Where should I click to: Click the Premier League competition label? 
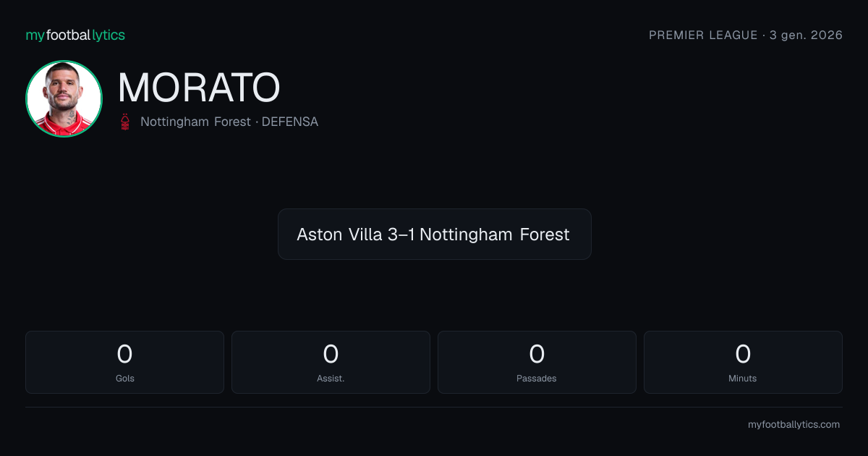(x=703, y=35)
